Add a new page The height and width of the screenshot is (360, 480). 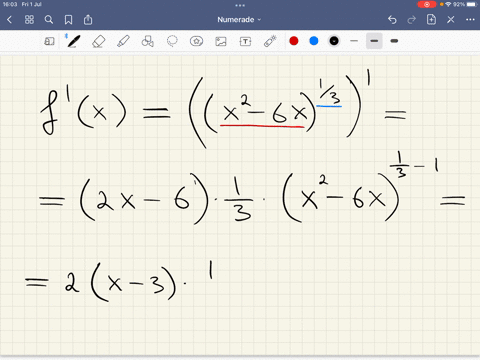coord(431,20)
